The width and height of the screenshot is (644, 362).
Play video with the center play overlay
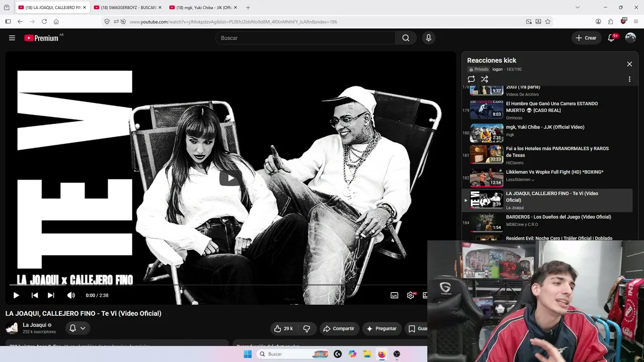click(230, 178)
